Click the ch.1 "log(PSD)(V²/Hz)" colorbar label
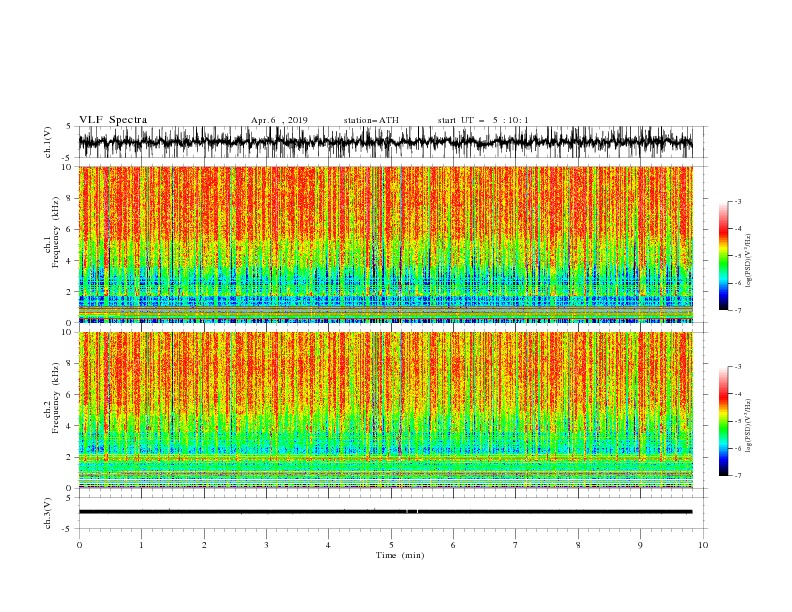This screenshot has height=612, width=792. pyautogui.click(x=749, y=261)
